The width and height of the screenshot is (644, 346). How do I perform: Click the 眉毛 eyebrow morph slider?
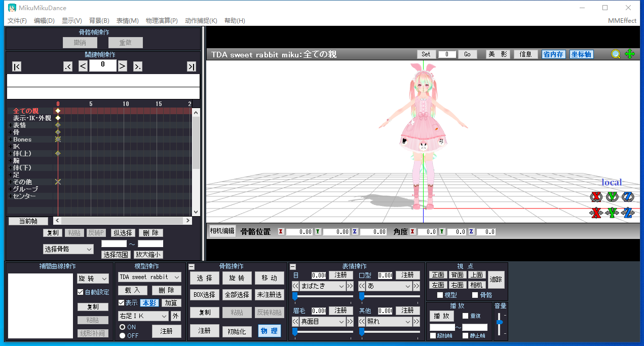point(322,332)
